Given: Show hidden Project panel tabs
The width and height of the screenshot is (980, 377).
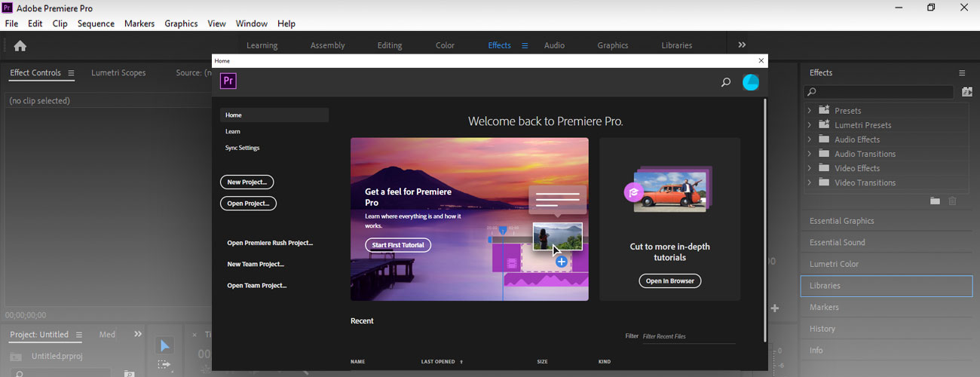Looking at the screenshot, I should [x=138, y=334].
